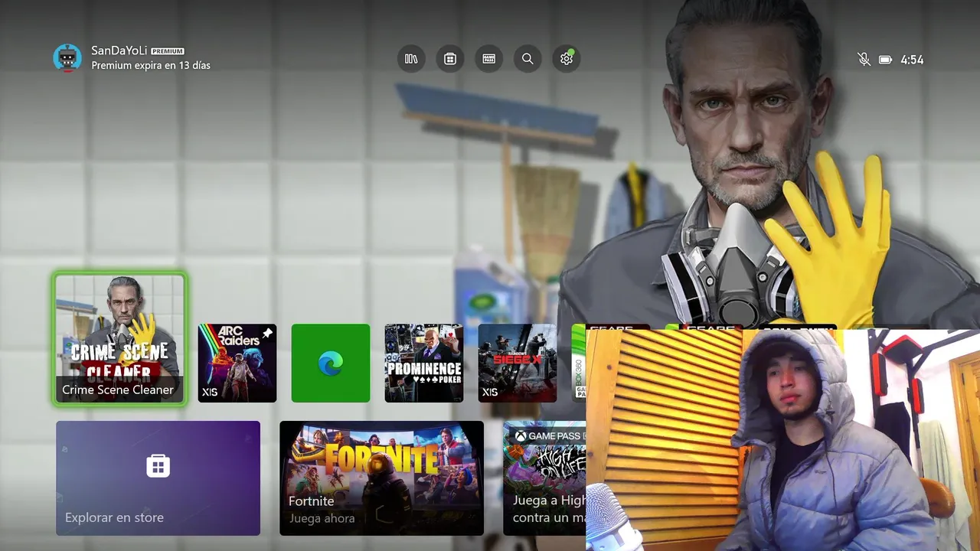Image resolution: width=980 pixels, height=551 pixels.
Task: Open the Fortnite Juega ahora card
Action: coord(381,478)
